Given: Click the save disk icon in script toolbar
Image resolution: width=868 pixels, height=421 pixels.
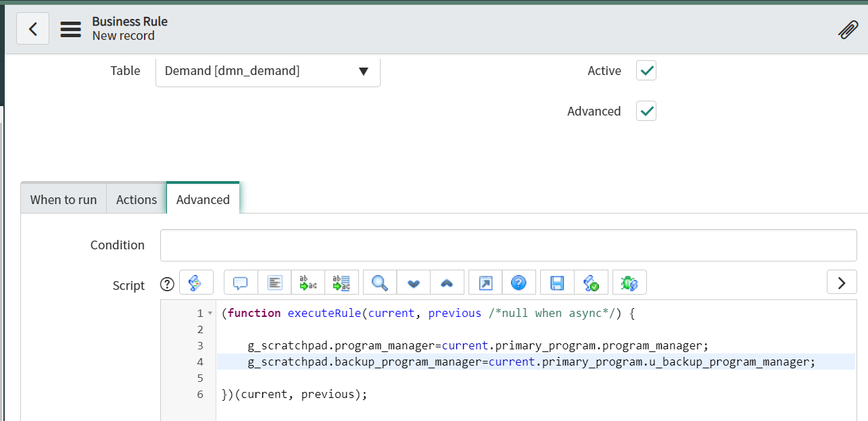Looking at the screenshot, I should click(557, 282).
